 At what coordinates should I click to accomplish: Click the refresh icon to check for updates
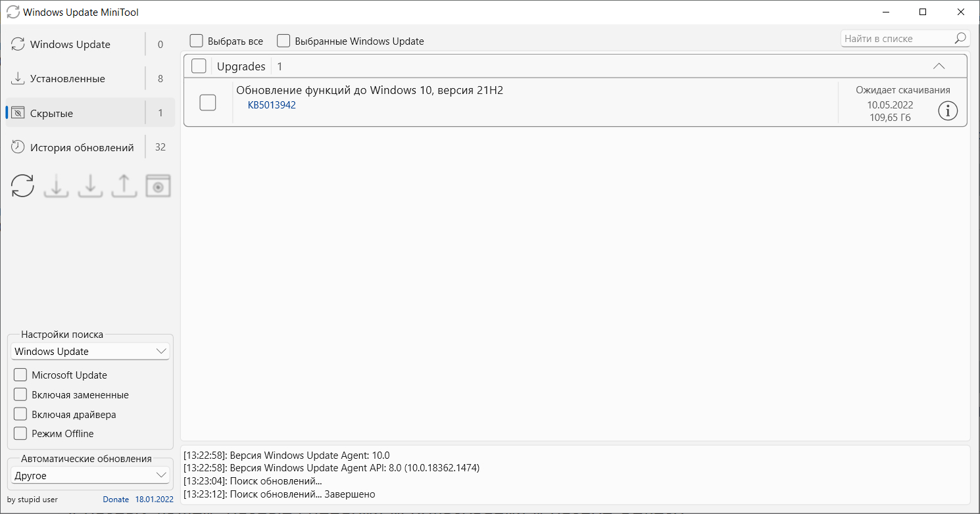click(x=22, y=186)
